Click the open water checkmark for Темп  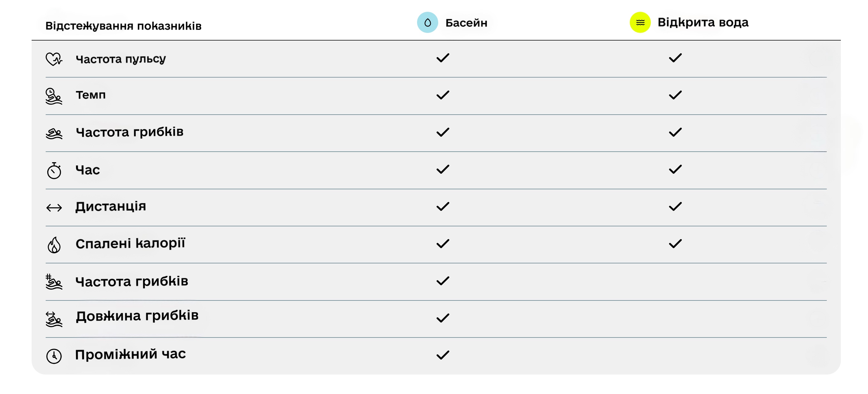pos(675,95)
